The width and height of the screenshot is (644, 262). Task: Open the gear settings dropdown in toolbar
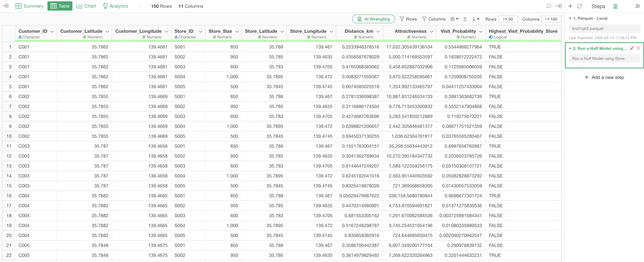pyautogui.click(x=454, y=19)
